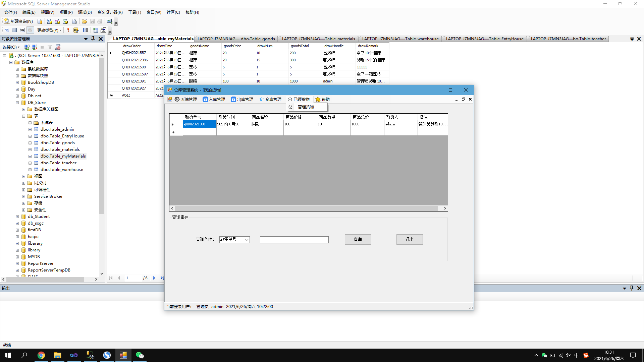Click the 仓库管理 house icon

click(270, 99)
